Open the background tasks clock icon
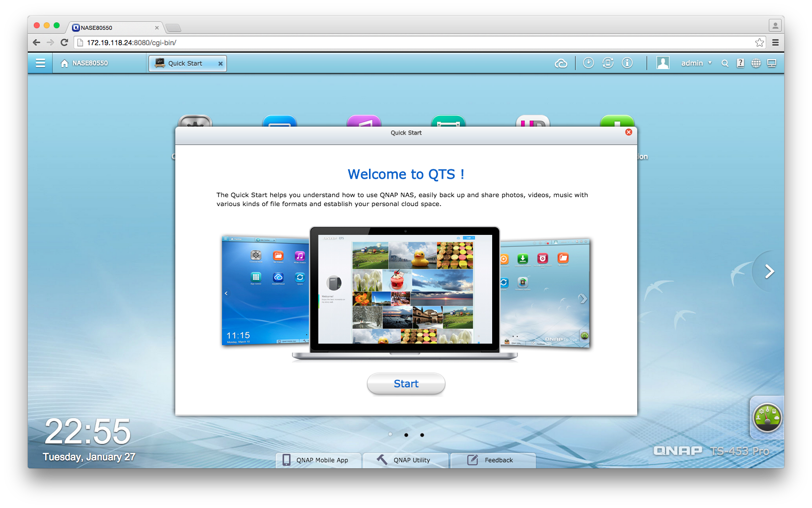This screenshot has width=812, height=508. pos(588,63)
